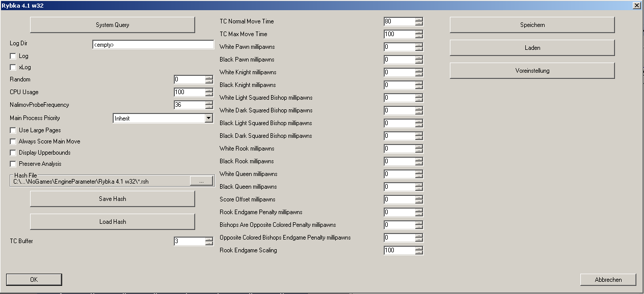Image resolution: width=644 pixels, height=294 pixels.
Task: Click the Bishops Are Opposite Colored Penalty spinner
Action: click(419, 225)
